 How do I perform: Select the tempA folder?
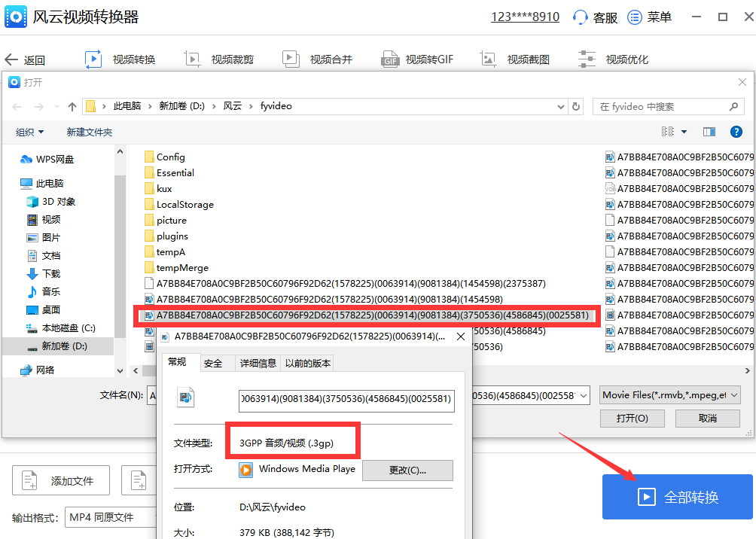click(164, 252)
